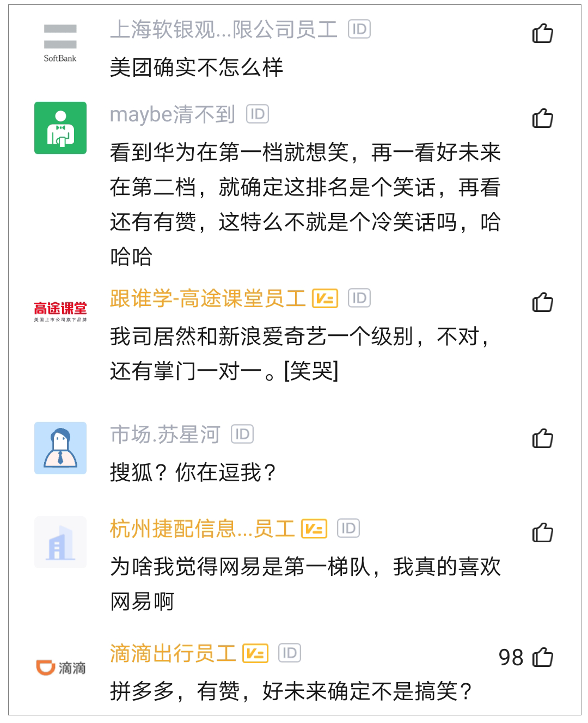The height and width of the screenshot is (723, 588).
Task: Like the 滴滴出行 employee's comment with 98 likes
Action: [542, 657]
